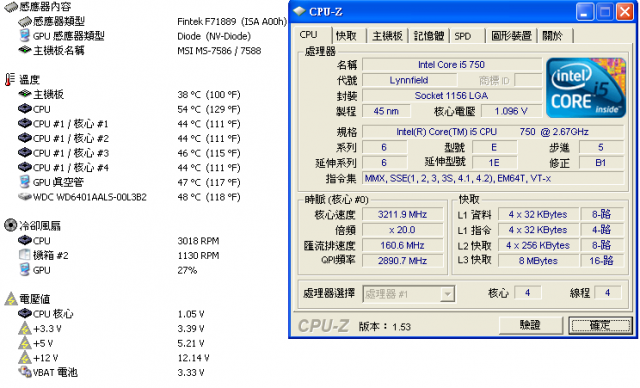This screenshot has width=640, height=388.
Task: Click the +5 V voltage icon
Action: 25,343
